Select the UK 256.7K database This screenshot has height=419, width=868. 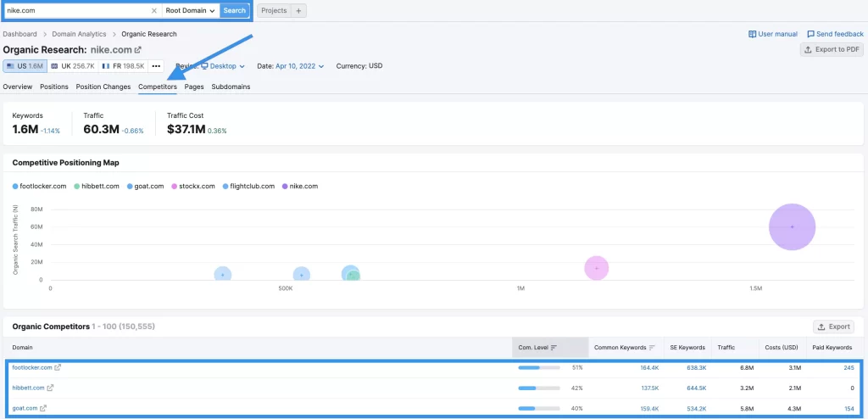click(x=72, y=66)
